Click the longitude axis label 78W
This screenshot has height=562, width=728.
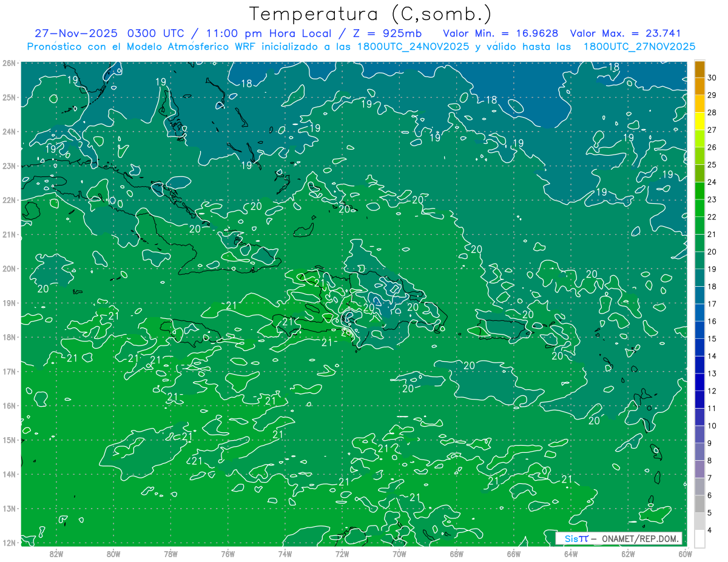[x=170, y=554]
